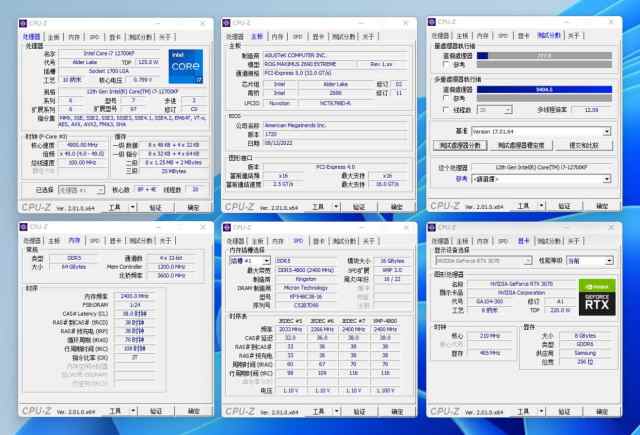The height and width of the screenshot is (435, 640).
Task: Click the multi-thread reference gray bar
Action: click(x=544, y=98)
